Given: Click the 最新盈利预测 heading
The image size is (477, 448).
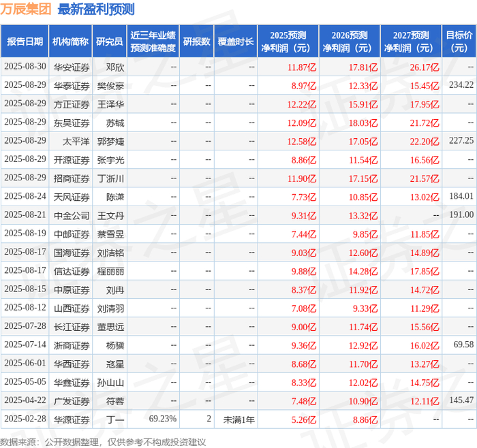Looking at the screenshot, I should click(x=96, y=9).
